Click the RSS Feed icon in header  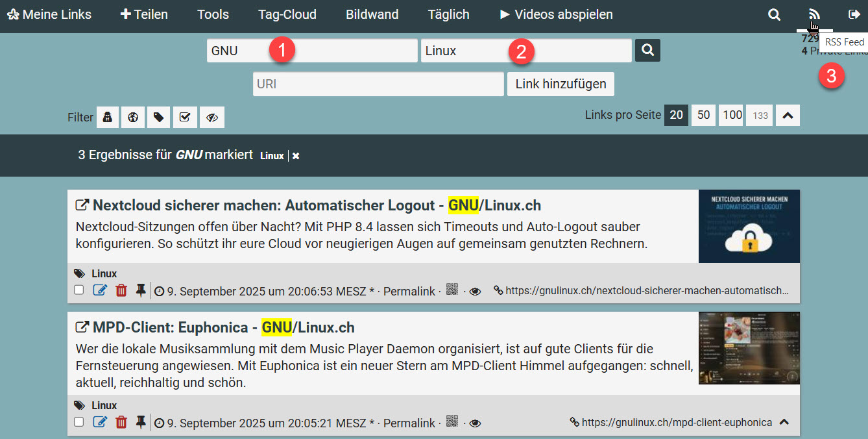(x=814, y=14)
